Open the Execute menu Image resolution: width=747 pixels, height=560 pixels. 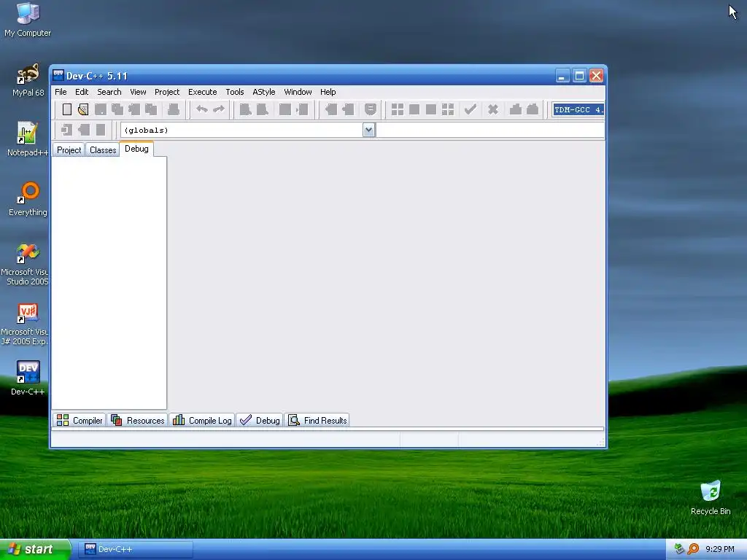(x=202, y=92)
